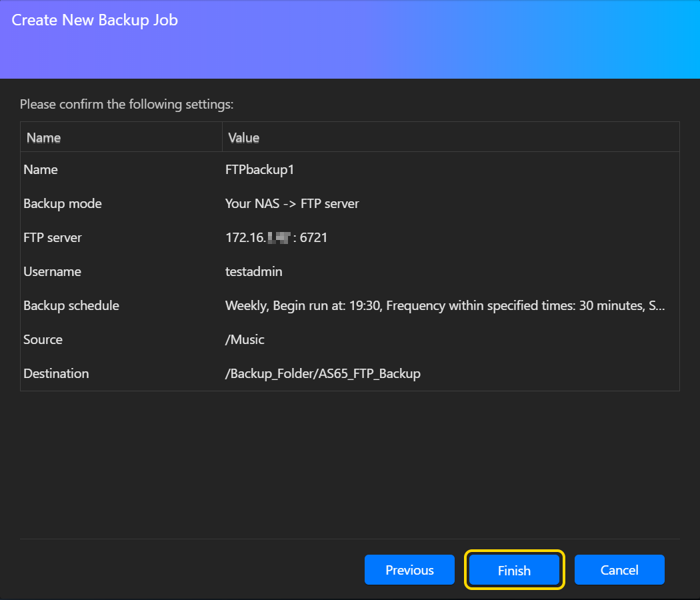Click the Value column header
Screen dimensions: 700x600
click(243, 138)
